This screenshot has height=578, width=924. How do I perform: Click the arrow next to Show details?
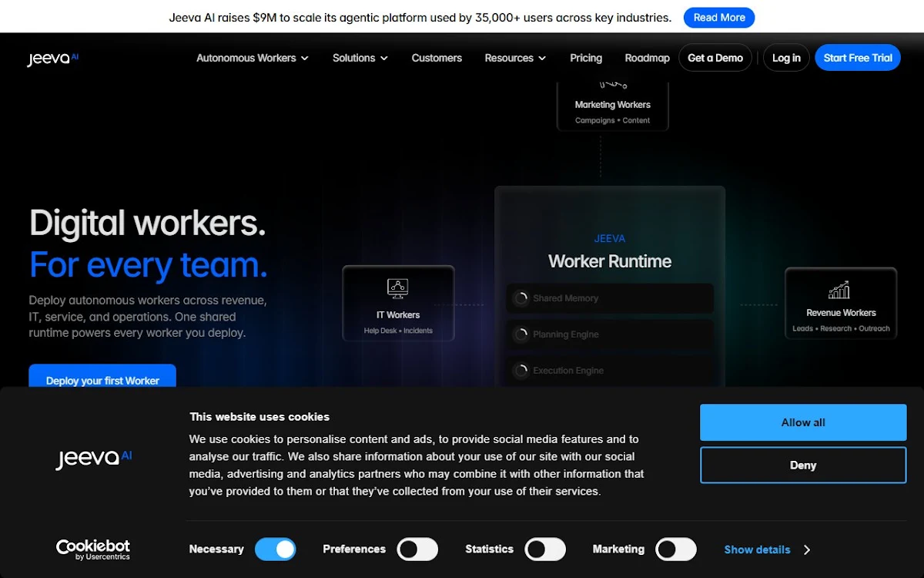point(806,549)
